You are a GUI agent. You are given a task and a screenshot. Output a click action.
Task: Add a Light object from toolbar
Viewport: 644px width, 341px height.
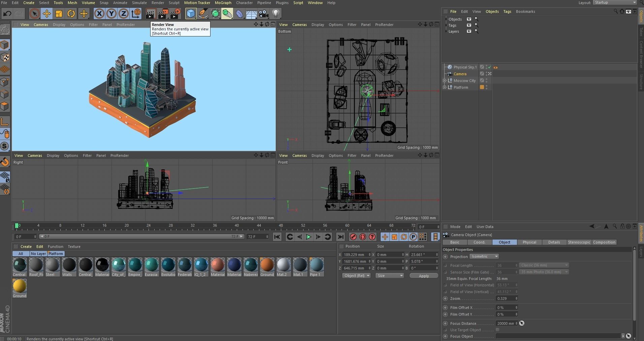point(276,13)
